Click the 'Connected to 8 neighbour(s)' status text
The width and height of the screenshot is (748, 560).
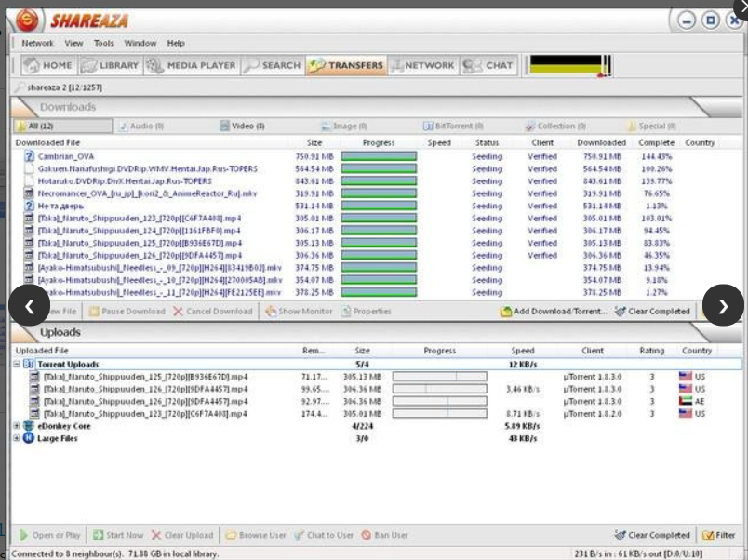pyautogui.click(x=115, y=553)
